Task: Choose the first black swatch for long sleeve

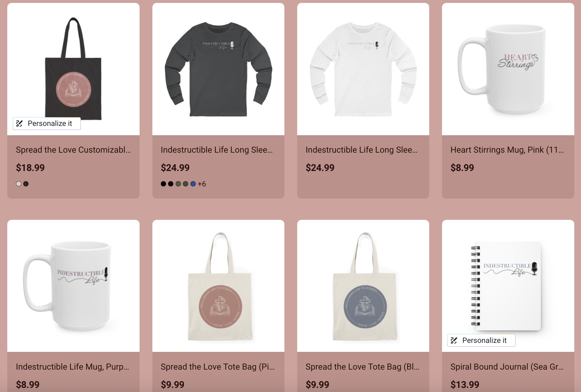Action: point(163,184)
